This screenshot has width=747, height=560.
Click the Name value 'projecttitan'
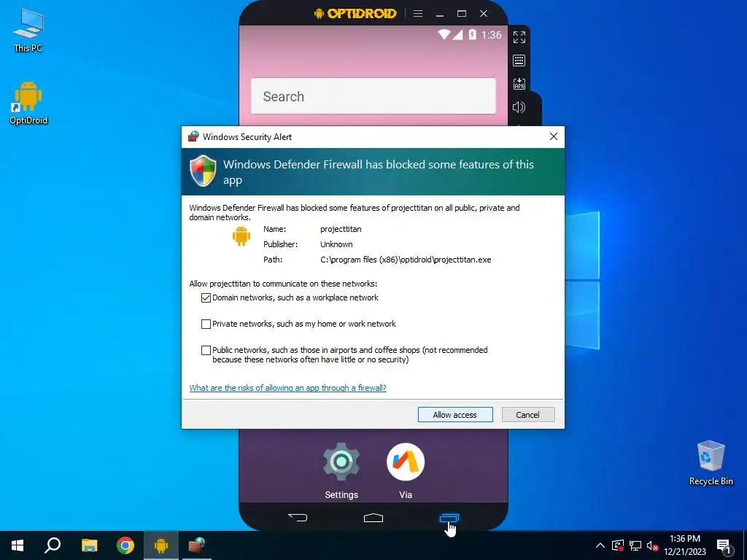point(341,229)
